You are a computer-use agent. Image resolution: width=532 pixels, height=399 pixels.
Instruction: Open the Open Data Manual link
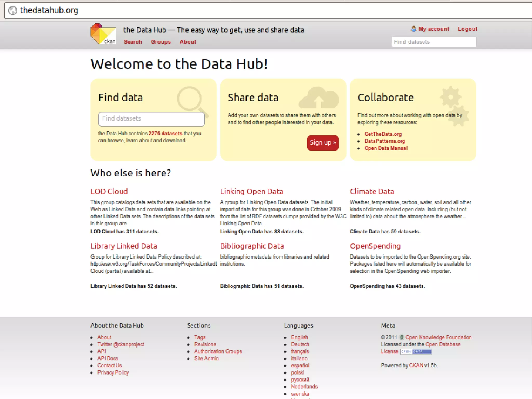click(x=386, y=148)
